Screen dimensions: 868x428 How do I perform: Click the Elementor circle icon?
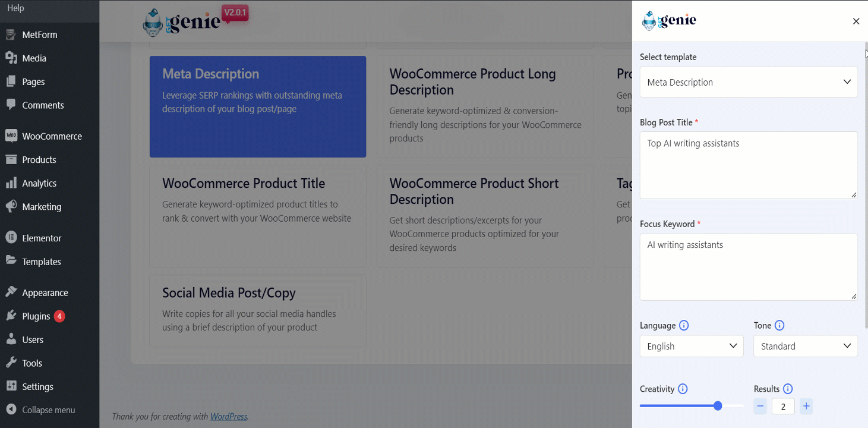11,238
